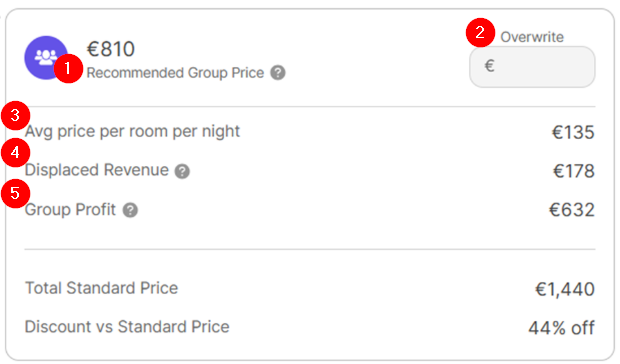The height and width of the screenshot is (364, 620).
Task: Click the red number 3 marker
Action: click(15, 115)
